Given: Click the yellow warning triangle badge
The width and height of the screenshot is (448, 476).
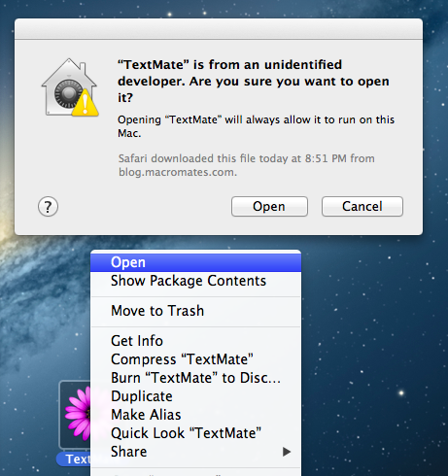Looking at the screenshot, I should 85,103.
